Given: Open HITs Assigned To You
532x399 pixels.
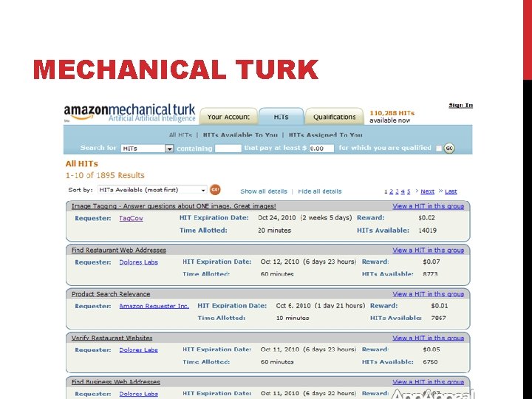Looking at the screenshot, I should 325,134.
